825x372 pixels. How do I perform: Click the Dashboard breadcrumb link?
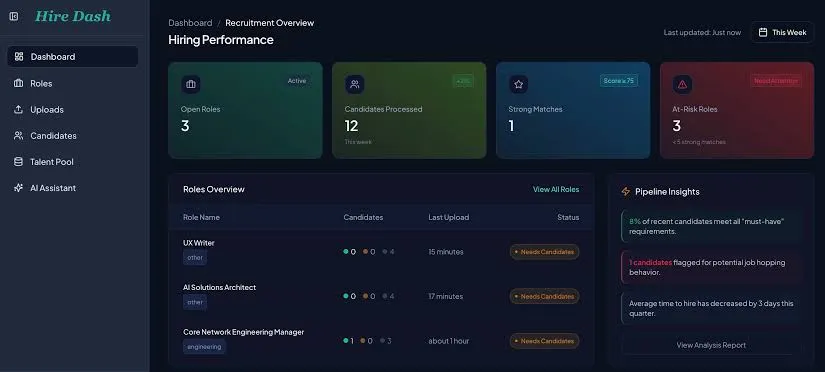coord(190,23)
